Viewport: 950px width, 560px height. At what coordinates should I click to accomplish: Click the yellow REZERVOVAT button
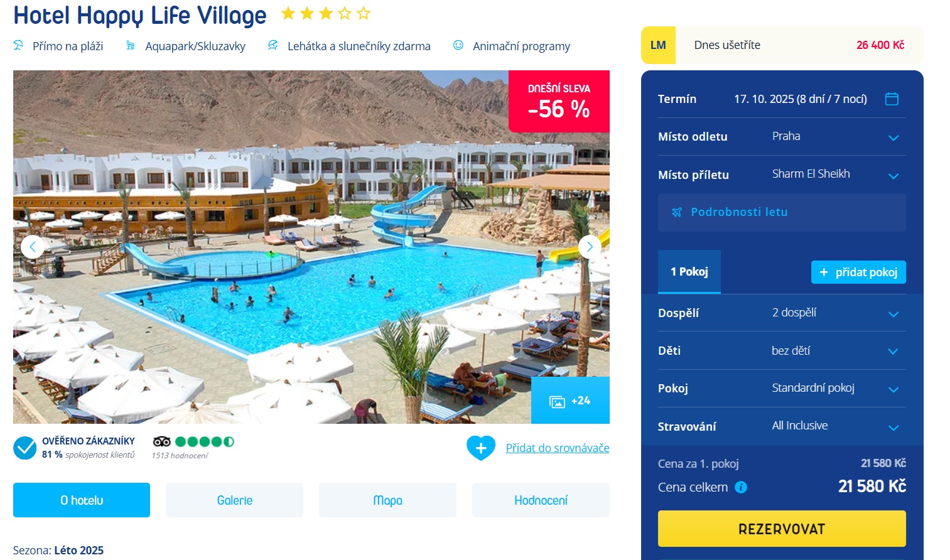782,529
